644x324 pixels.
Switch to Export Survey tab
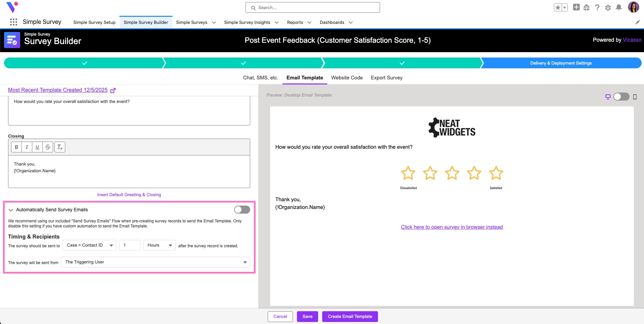(x=387, y=78)
